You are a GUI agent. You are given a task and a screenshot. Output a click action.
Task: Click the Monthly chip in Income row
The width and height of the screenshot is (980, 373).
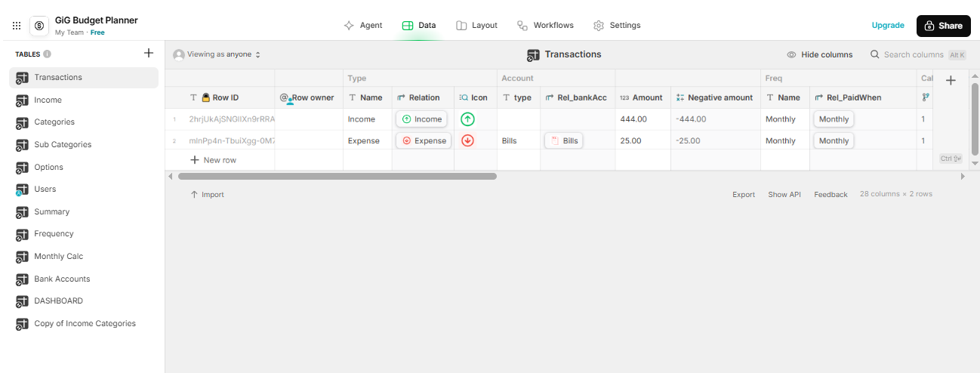pyautogui.click(x=834, y=119)
